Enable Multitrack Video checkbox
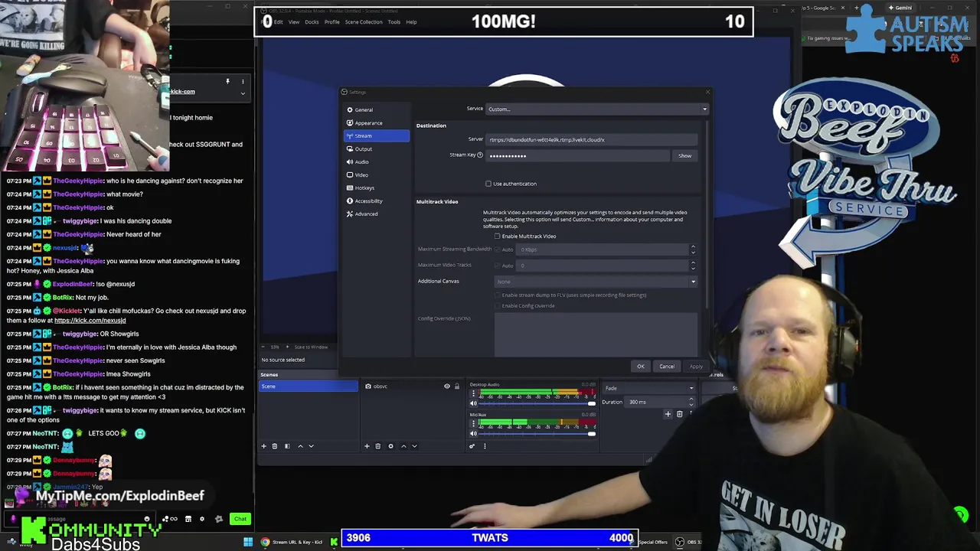 click(x=497, y=236)
